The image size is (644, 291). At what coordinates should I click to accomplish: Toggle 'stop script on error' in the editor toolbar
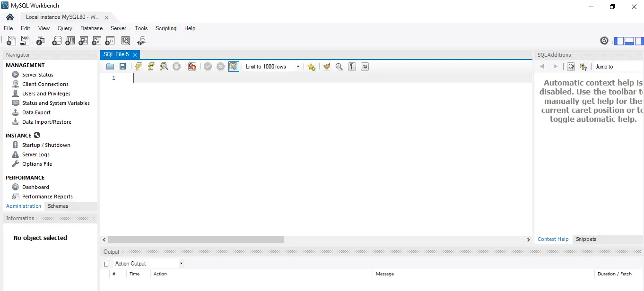pyautogui.click(x=192, y=66)
